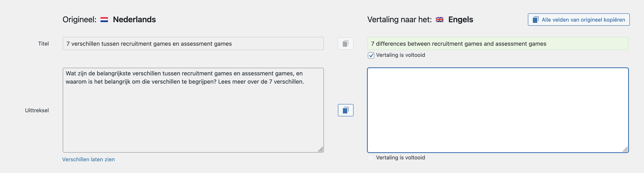Click the 'Nederlands' language heading
This screenshot has height=173, width=644.
click(x=134, y=20)
